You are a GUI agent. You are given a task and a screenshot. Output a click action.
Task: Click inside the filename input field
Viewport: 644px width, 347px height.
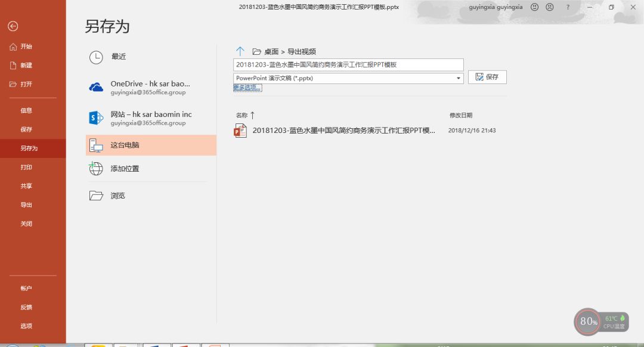[x=348, y=64]
